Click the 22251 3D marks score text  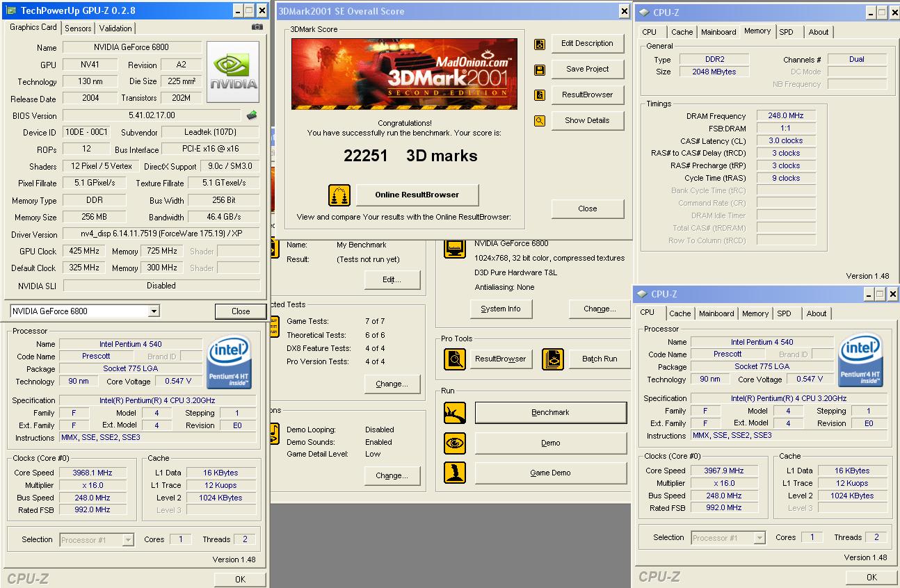click(x=410, y=156)
